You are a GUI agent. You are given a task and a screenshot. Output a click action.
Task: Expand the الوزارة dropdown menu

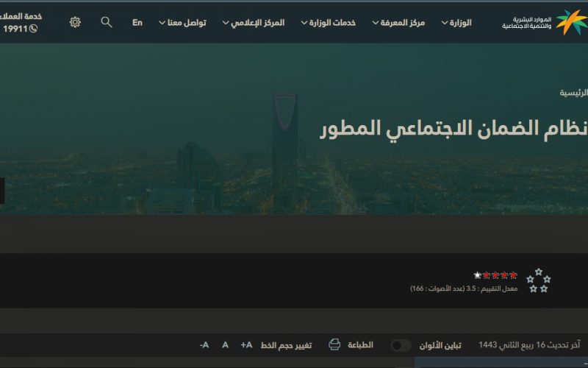pos(456,23)
